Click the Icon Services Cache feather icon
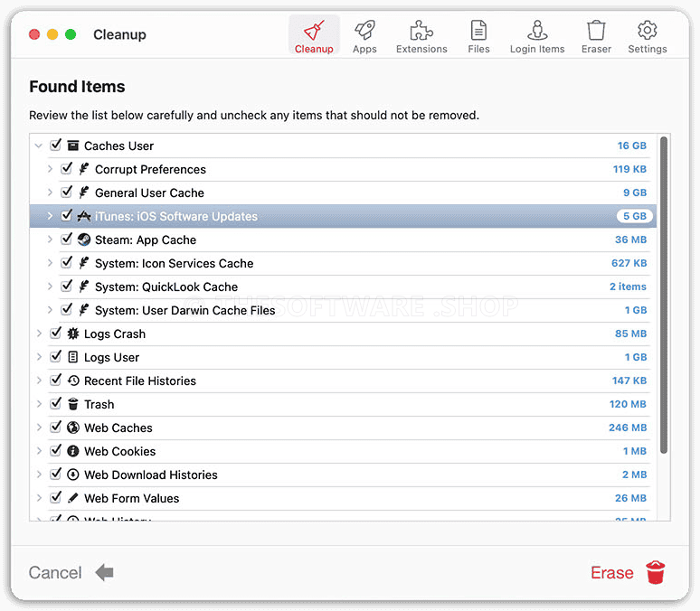This screenshot has width=700, height=611. [x=83, y=263]
